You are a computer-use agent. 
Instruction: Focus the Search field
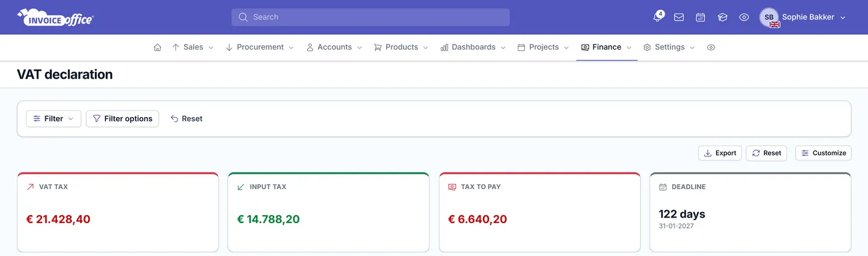point(371,17)
